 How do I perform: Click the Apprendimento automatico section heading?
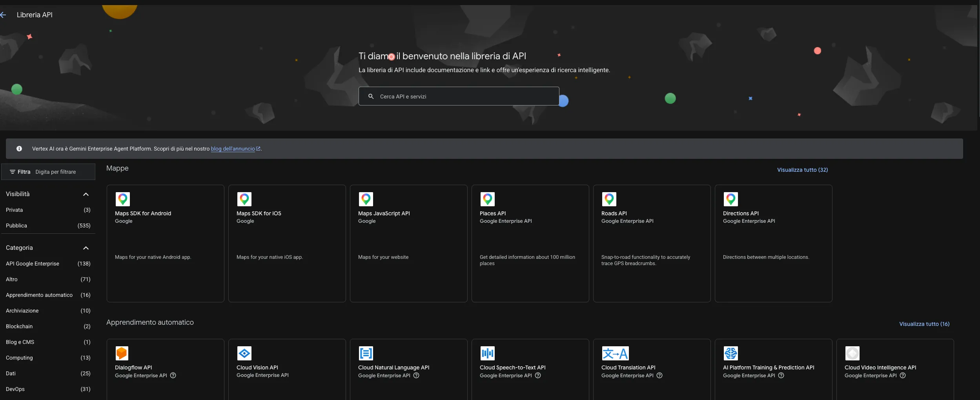click(x=150, y=322)
